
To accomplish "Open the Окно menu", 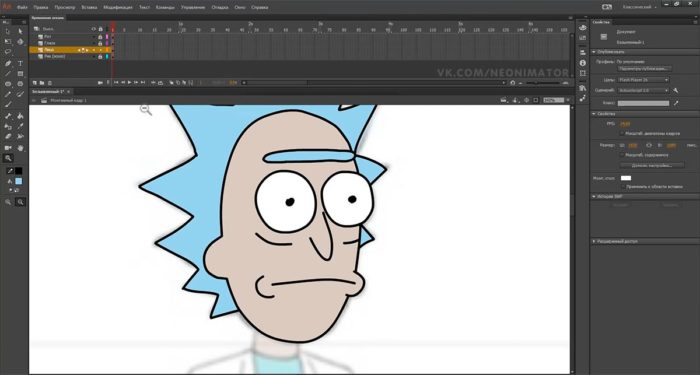I will pos(240,8).
